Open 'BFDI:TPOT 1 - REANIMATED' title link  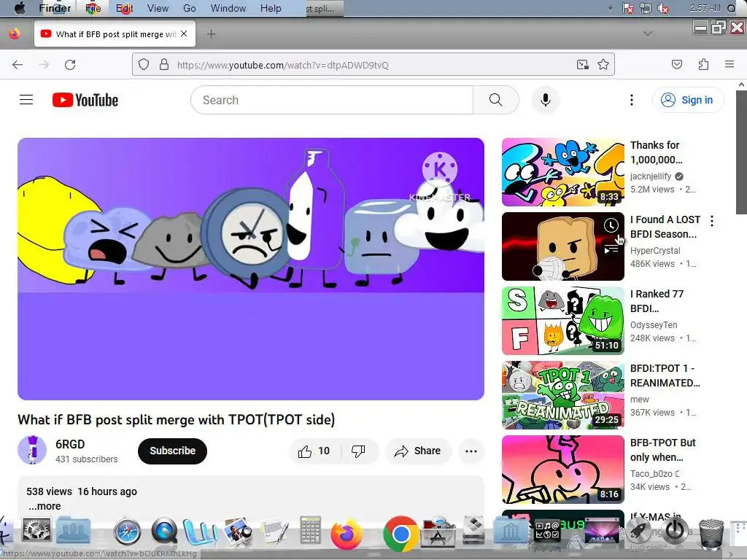click(x=665, y=376)
